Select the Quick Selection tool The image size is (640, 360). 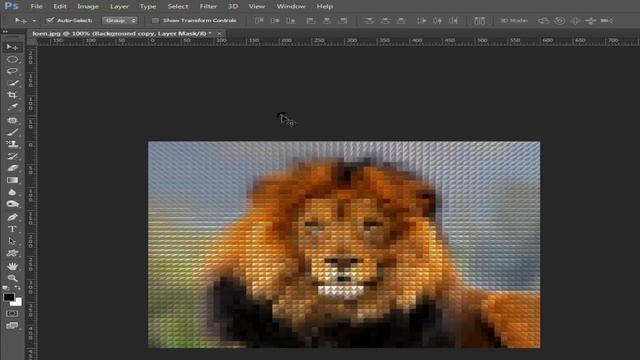point(12,83)
